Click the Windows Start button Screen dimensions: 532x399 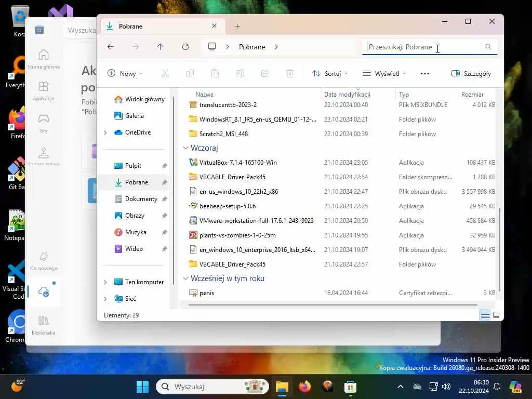pyautogui.click(x=142, y=387)
